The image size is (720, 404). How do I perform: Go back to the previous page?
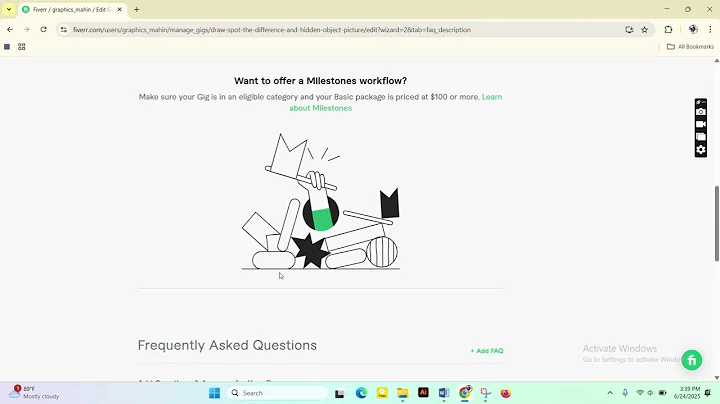[10, 29]
